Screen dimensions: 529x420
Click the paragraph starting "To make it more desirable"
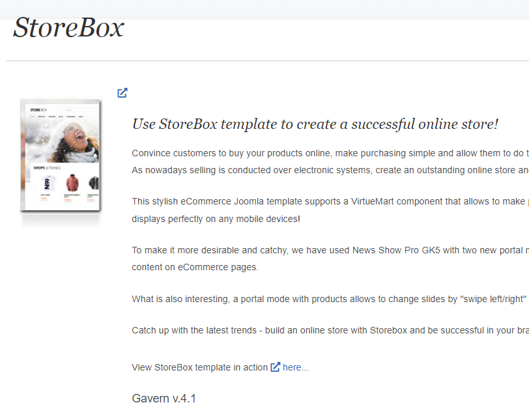coord(330,259)
